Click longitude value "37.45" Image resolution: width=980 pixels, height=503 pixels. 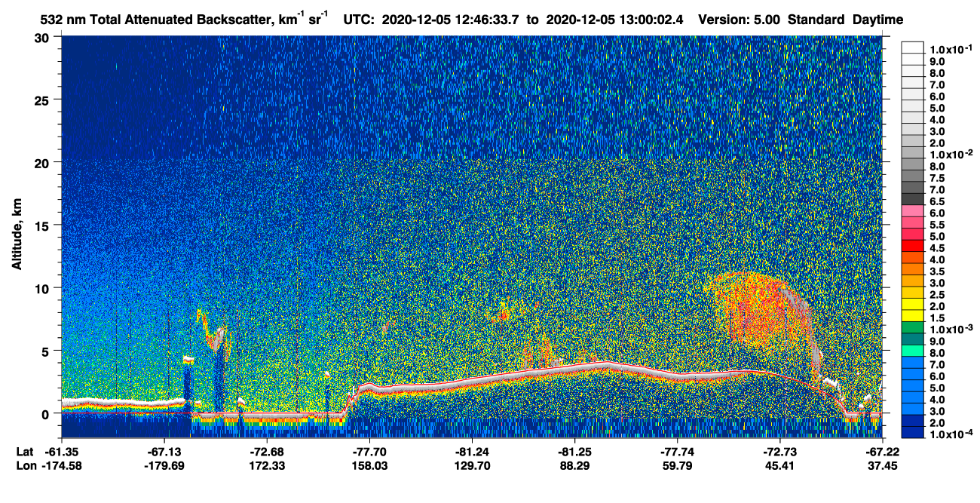[882, 465]
